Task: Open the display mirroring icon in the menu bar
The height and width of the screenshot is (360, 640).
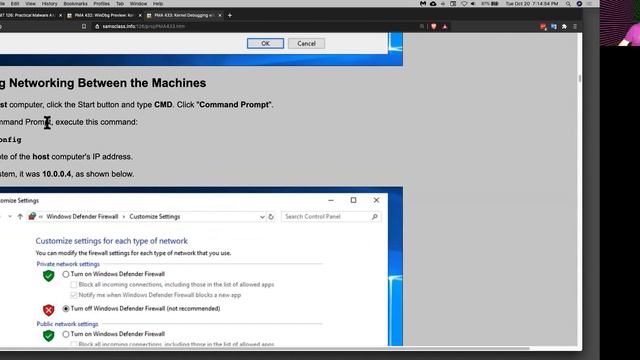Action: [453, 4]
